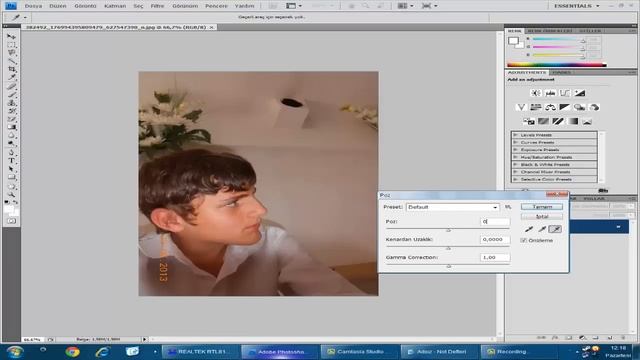Click the foreground color swatch in Color panel
The image size is (640, 360).
click(x=513, y=40)
